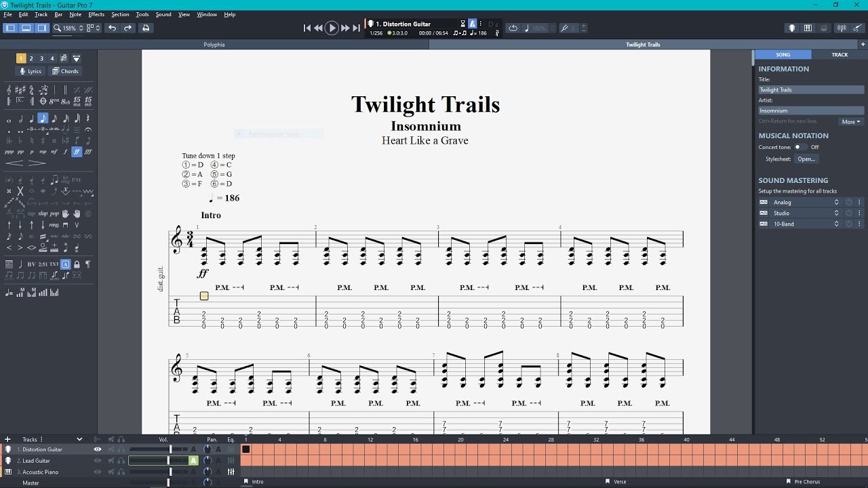Image resolution: width=868 pixels, height=488 pixels.
Task: Open the guitar fretboard view
Action: 792,28
